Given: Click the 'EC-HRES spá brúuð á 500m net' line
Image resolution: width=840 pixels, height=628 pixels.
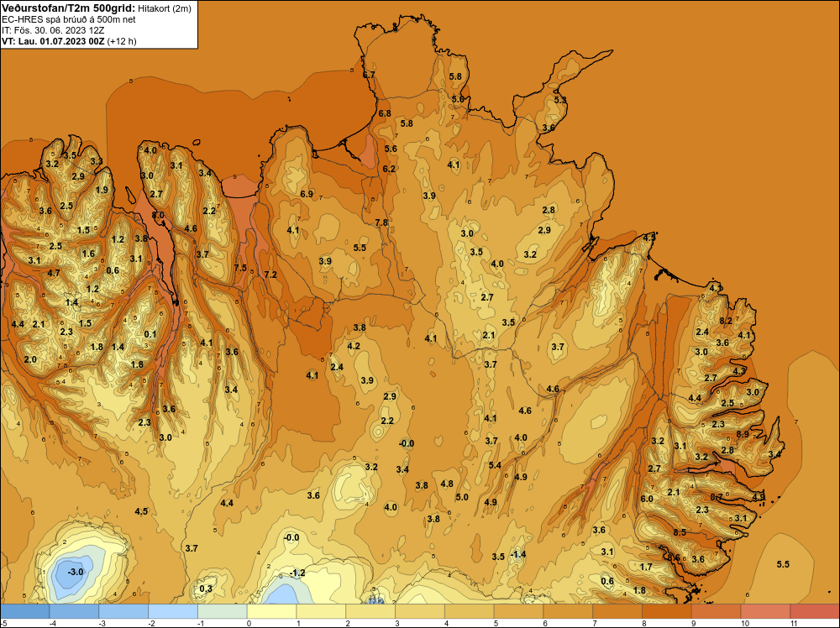Looking at the screenshot, I should point(69,19).
